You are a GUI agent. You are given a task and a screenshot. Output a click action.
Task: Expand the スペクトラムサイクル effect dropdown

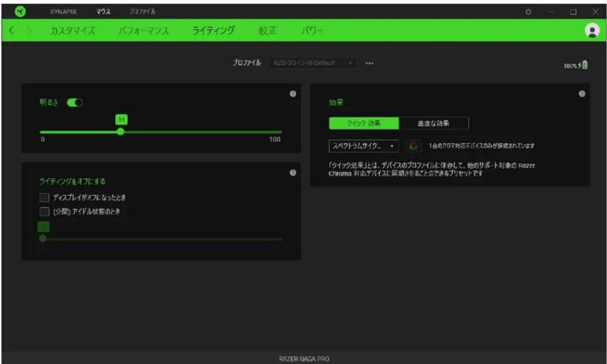363,145
